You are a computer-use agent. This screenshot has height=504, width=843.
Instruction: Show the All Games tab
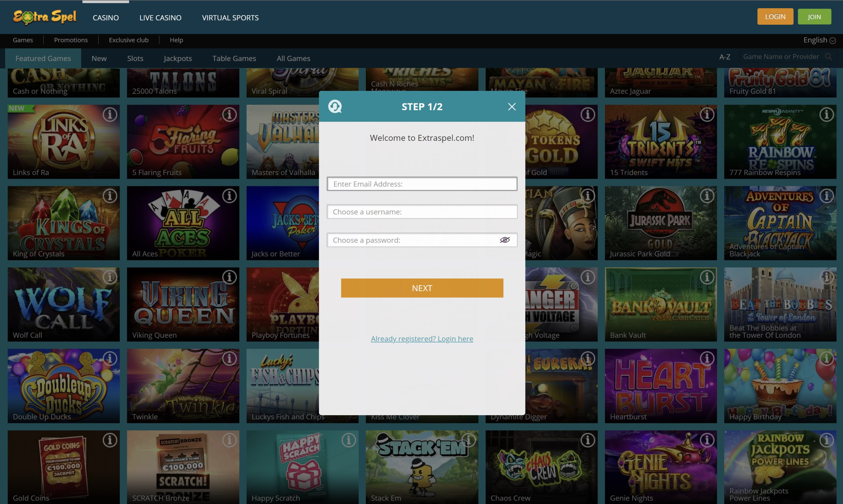coord(293,59)
